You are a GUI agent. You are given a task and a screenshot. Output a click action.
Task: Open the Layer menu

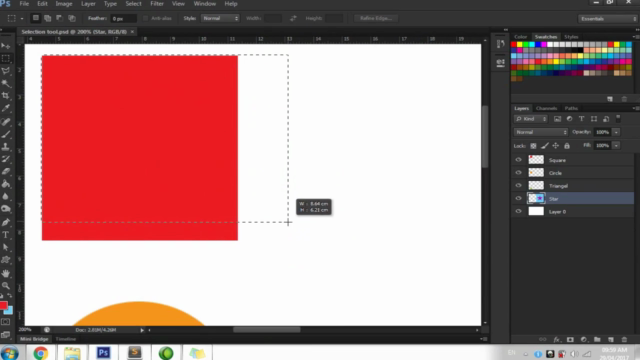(x=88, y=4)
